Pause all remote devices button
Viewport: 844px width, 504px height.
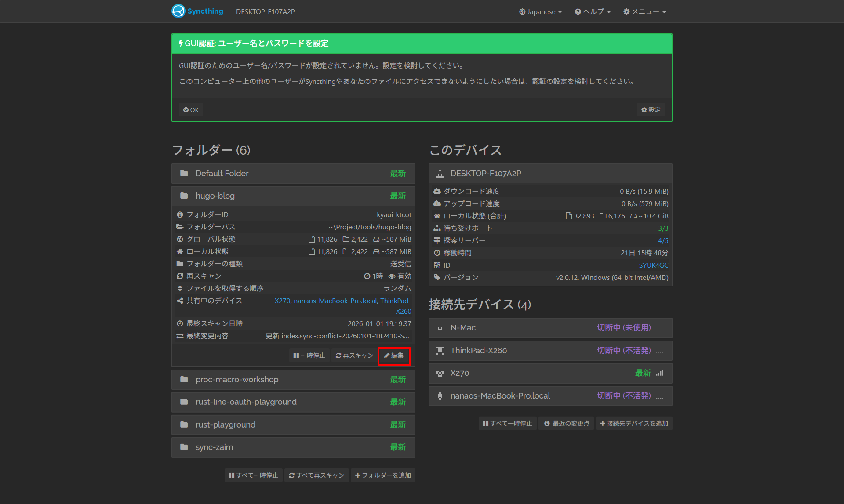[x=507, y=424]
